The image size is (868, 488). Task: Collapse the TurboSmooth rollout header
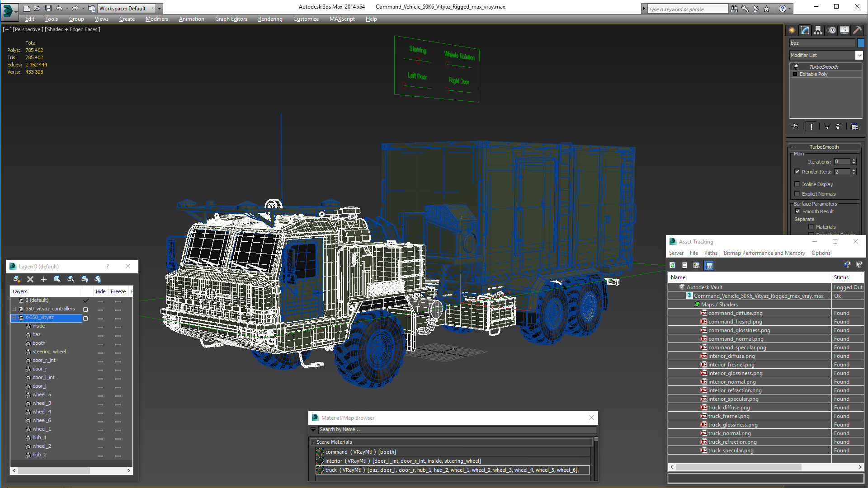coord(824,147)
